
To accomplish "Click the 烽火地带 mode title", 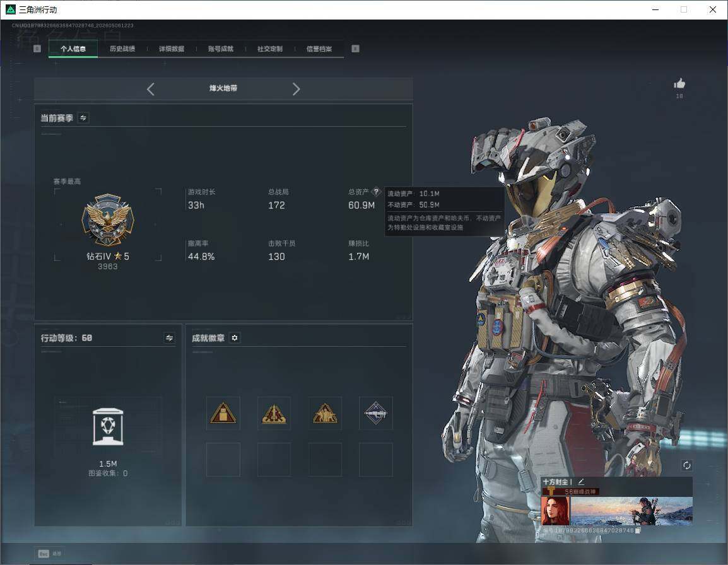I will 223,88.
